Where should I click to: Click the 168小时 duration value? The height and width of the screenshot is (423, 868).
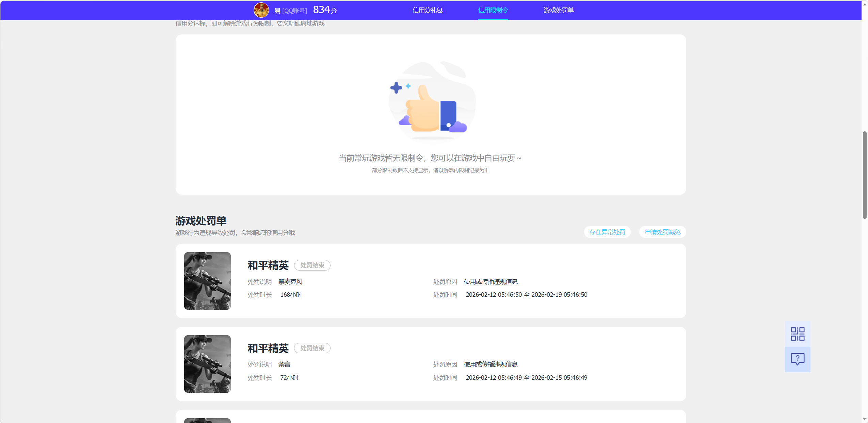[291, 295]
